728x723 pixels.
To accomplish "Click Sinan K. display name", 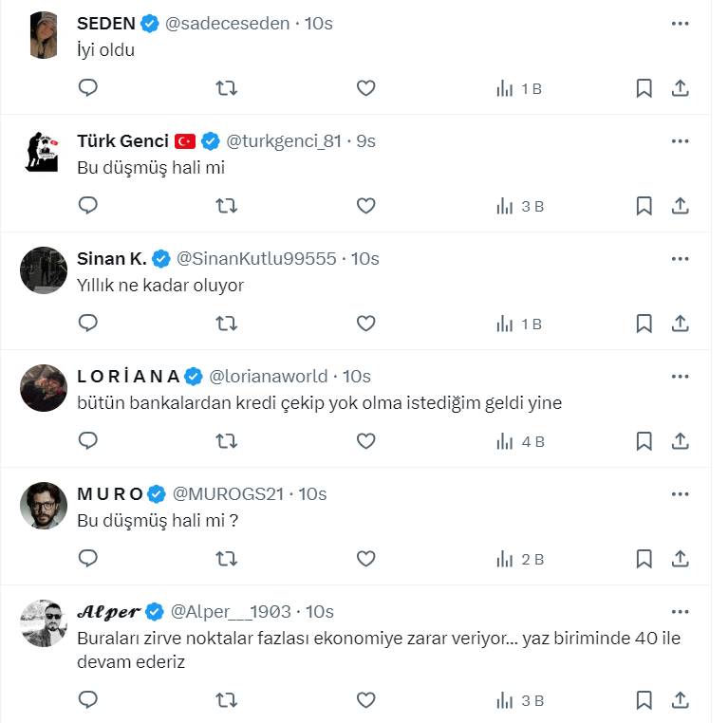I will click(x=111, y=258).
